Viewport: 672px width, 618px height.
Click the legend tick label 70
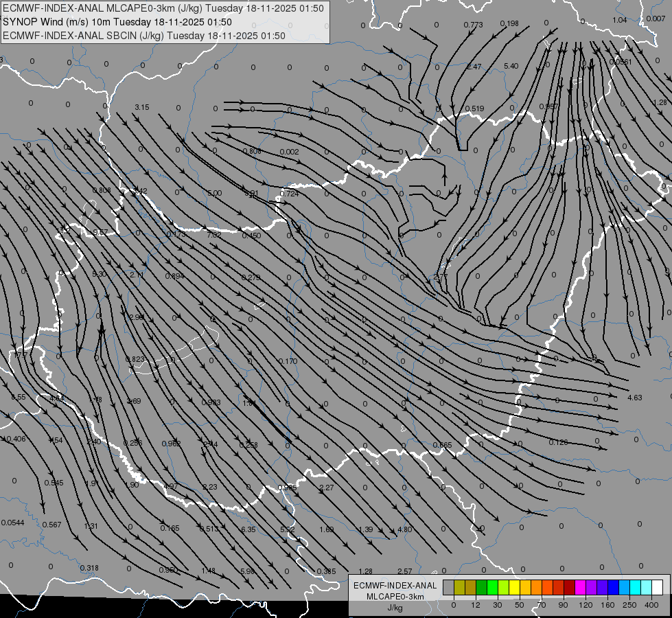tap(542, 605)
